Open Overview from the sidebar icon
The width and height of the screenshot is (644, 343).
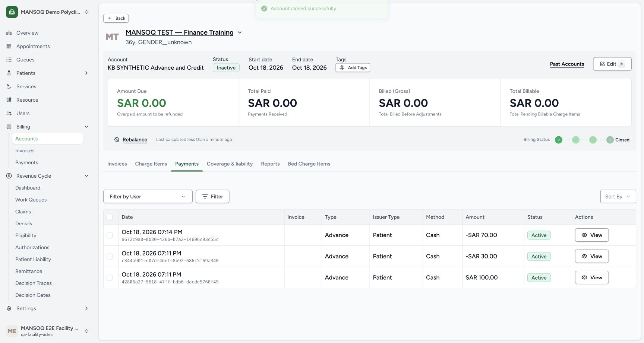click(x=9, y=33)
